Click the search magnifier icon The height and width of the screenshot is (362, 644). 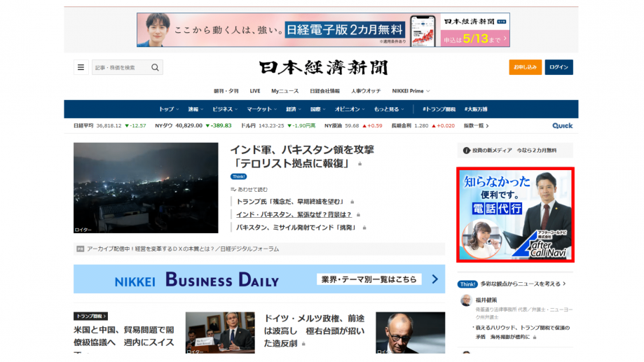click(x=155, y=67)
